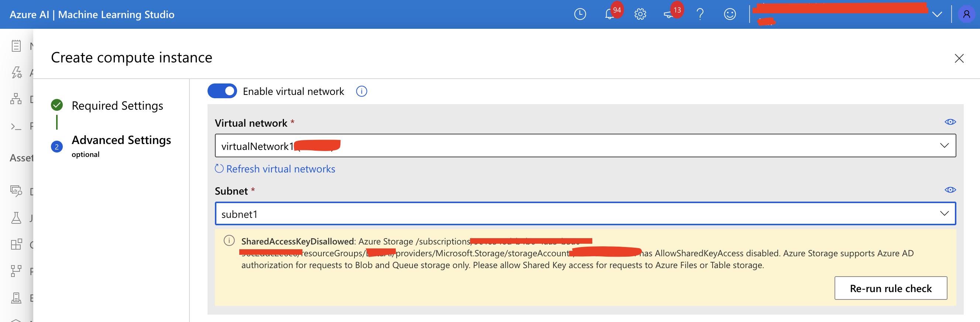Open the Components sidebar icon
This screenshot has height=322, width=980.
[16, 244]
